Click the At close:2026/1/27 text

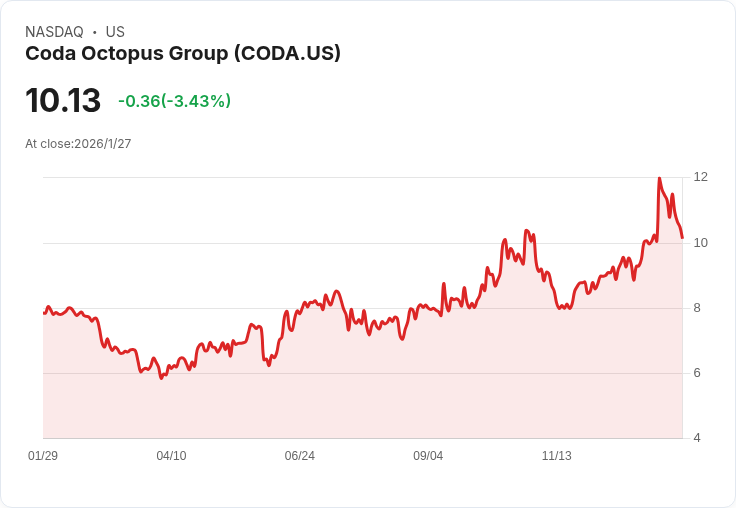coord(78,144)
